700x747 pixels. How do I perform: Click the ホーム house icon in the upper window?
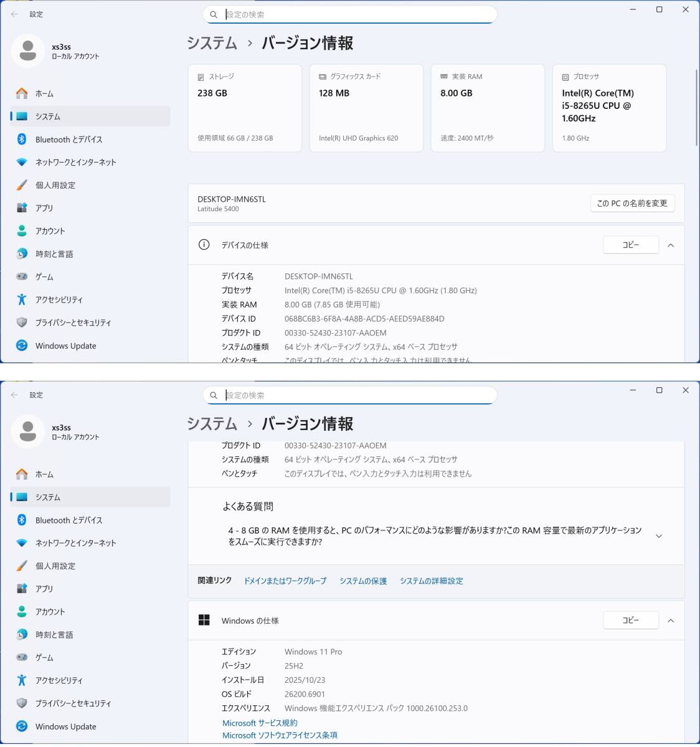[x=22, y=93]
